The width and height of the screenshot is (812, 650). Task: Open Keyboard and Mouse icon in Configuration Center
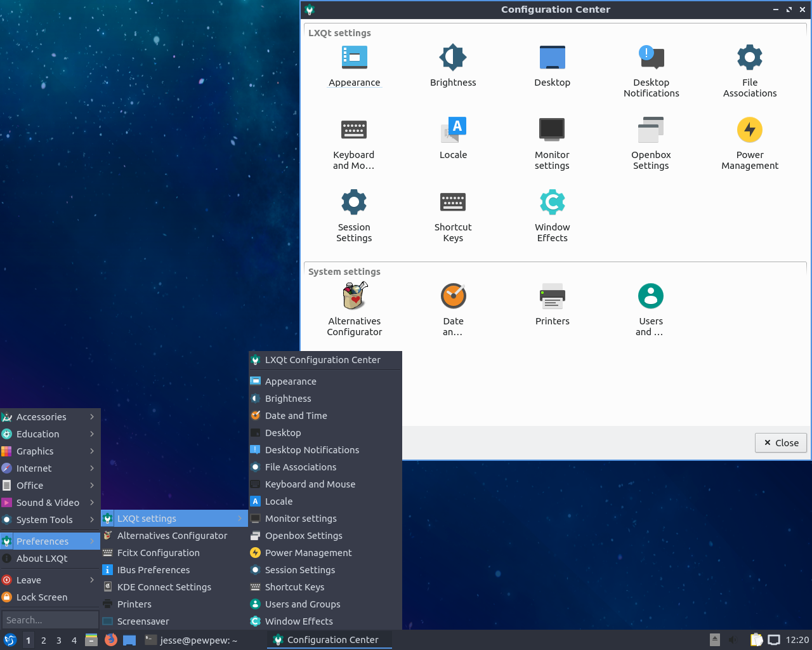click(x=354, y=129)
